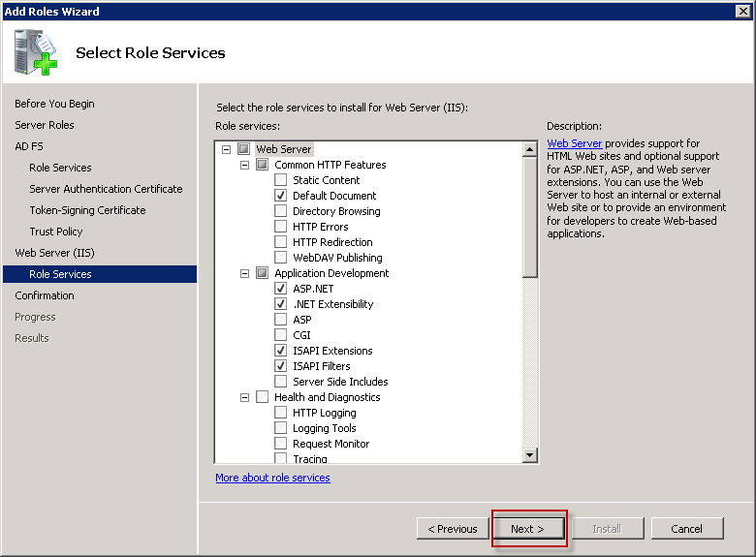Collapse Common HTTP Features node
756x557 pixels.
click(244, 166)
